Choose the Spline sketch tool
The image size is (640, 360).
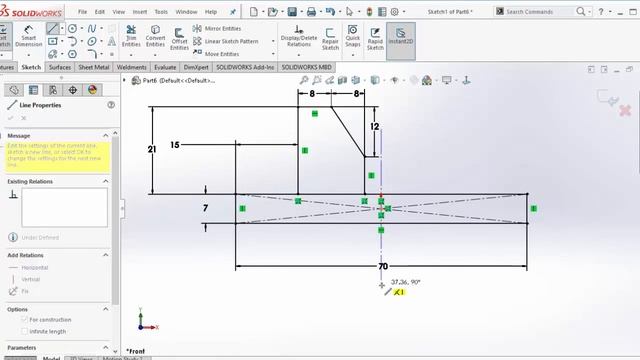tap(92, 29)
